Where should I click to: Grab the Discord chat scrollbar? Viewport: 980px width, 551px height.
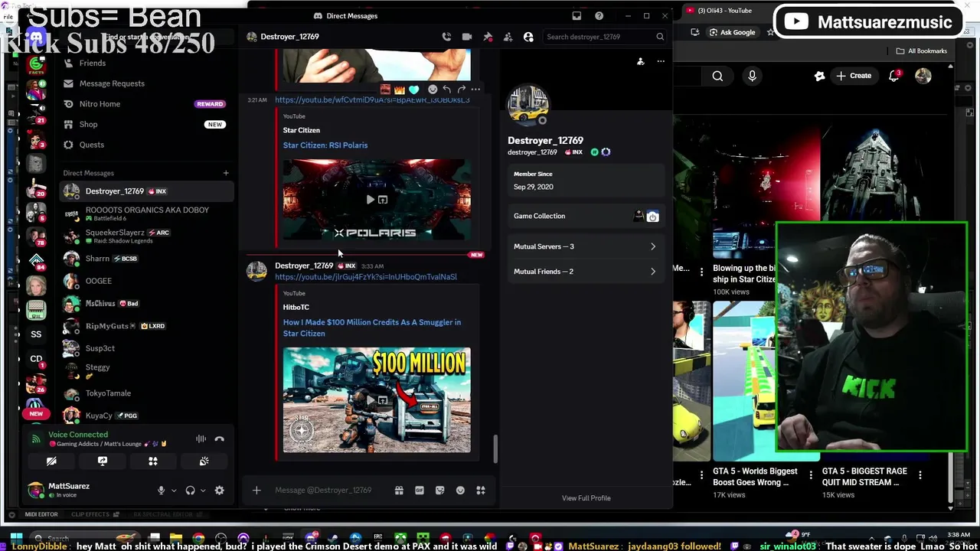click(495, 449)
